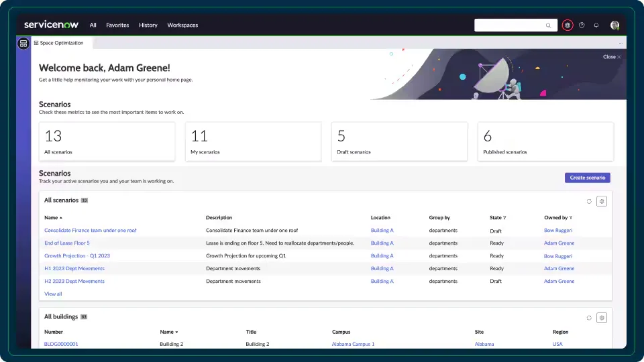Sort scenarios by the Name column
This screenshot has height=362, width=644.
click(52, 218)
